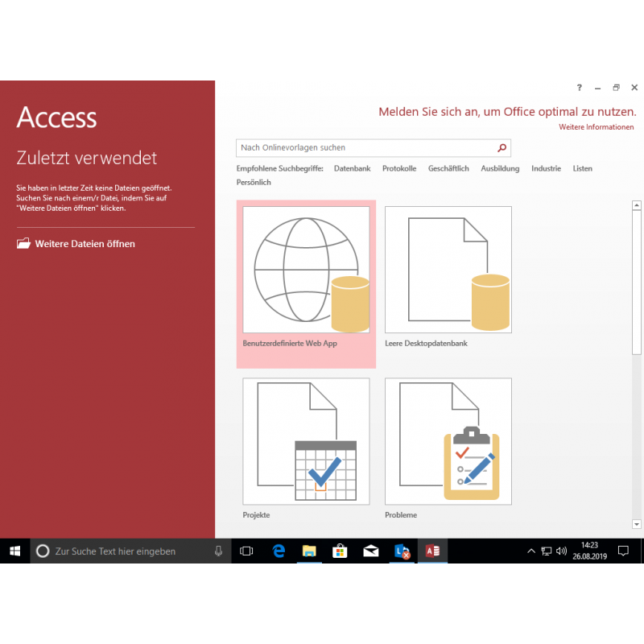
Task: Open the Windows Start menu
Action: (14, 551)
